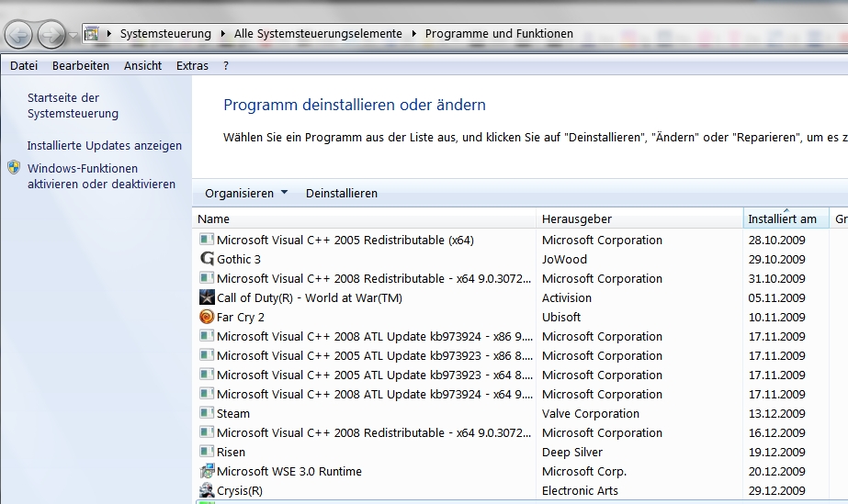Open Installierte Updates anzeigen link
848x504 pixels.
[x=105, y=146]
